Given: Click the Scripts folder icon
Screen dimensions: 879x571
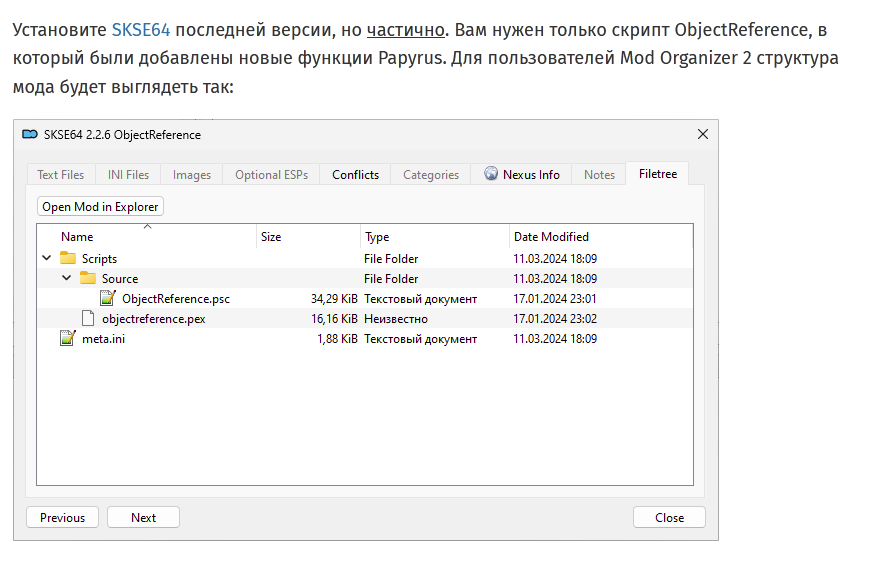Looking at the screenshot, I should (x=68, y=258).
